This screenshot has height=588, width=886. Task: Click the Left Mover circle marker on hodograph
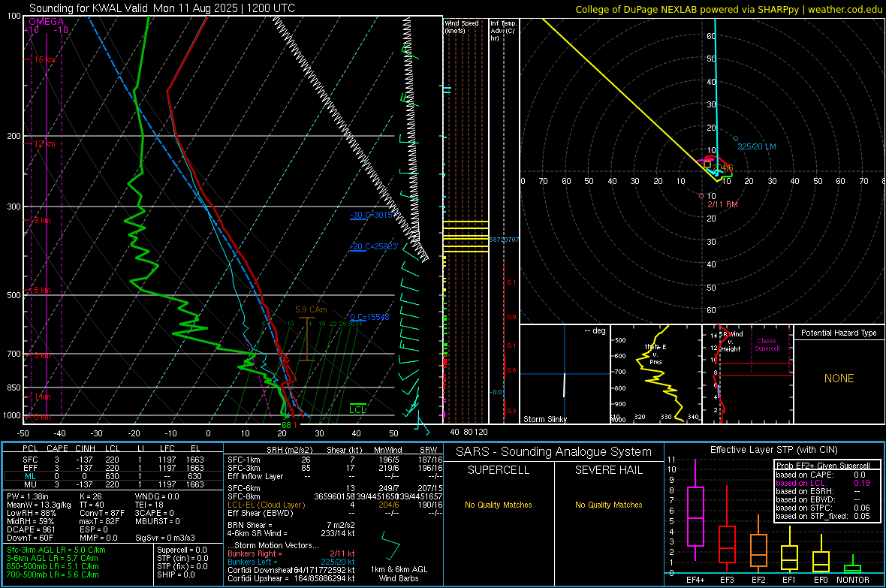point(735,138)
